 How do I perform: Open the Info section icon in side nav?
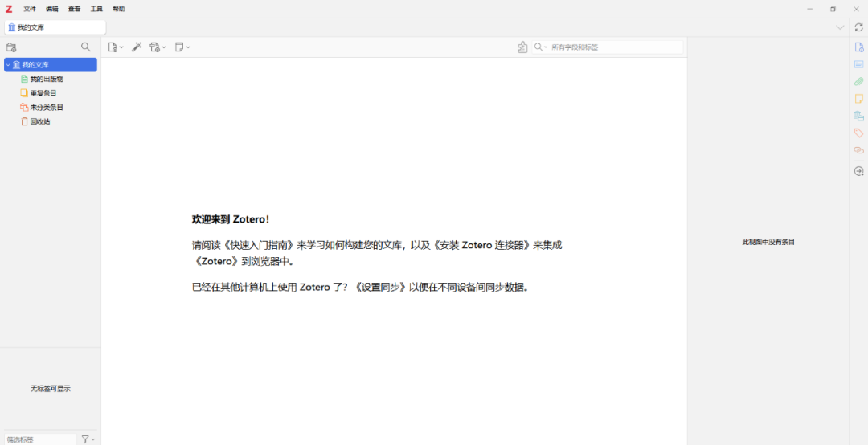coord(858,47)
